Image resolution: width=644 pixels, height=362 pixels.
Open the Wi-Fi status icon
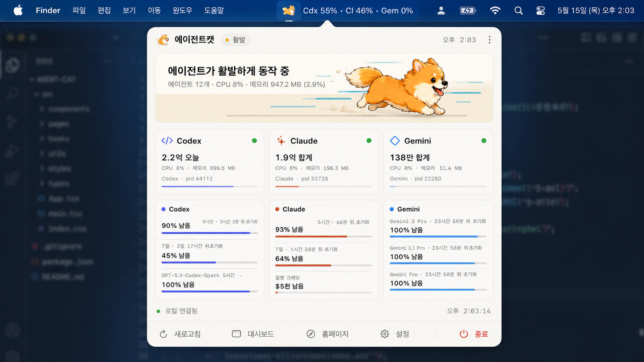coord(495,10)
